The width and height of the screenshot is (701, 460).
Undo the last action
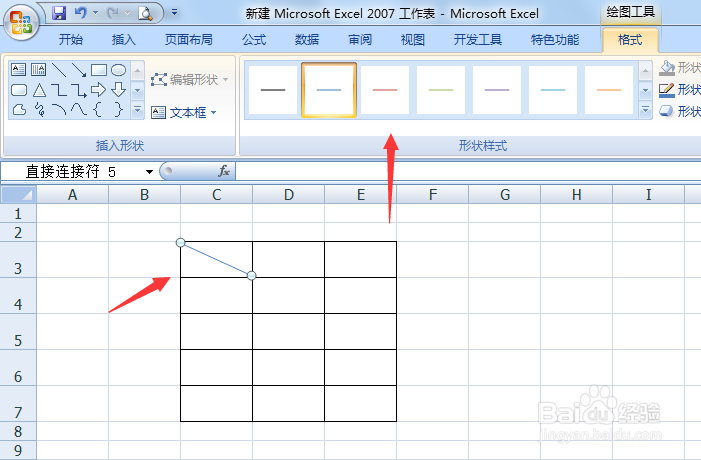coord(80,13)
